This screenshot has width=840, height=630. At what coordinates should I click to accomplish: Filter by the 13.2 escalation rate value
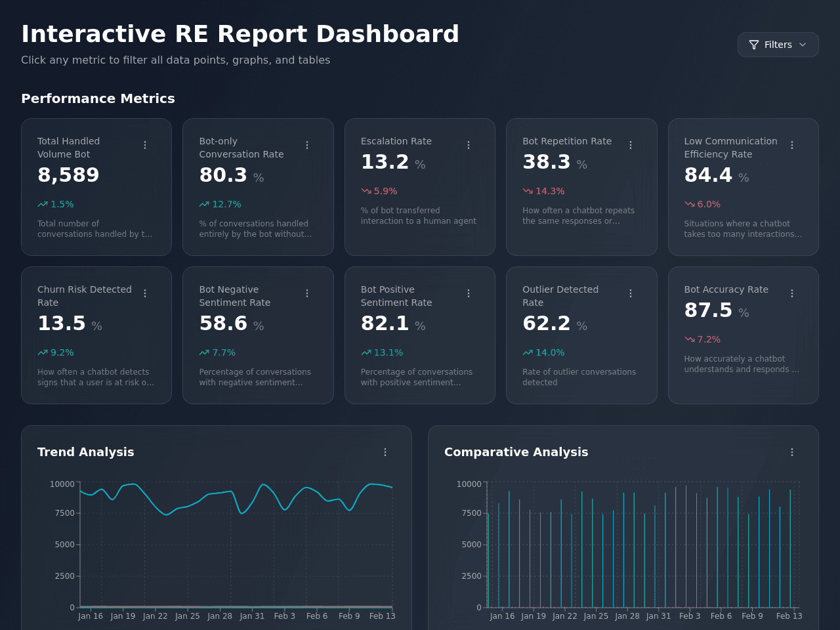[385, 162]
